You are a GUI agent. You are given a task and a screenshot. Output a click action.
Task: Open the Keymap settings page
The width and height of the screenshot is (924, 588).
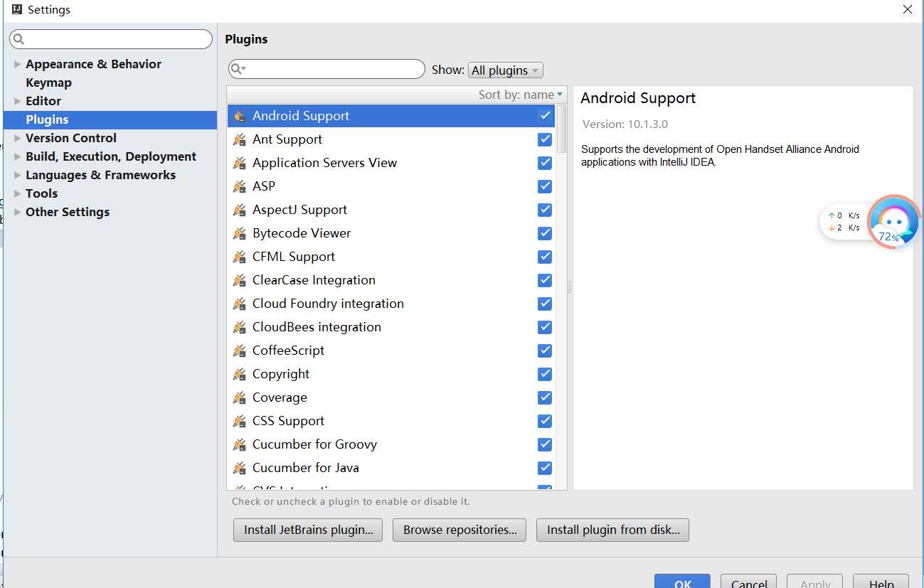pyautogui.click(x=48, y=82)
